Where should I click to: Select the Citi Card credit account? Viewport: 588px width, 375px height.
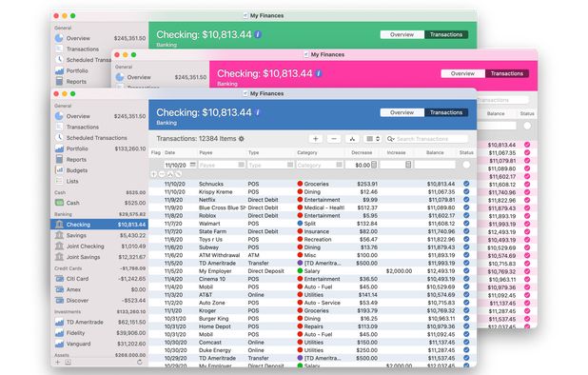tap(100, 279)
